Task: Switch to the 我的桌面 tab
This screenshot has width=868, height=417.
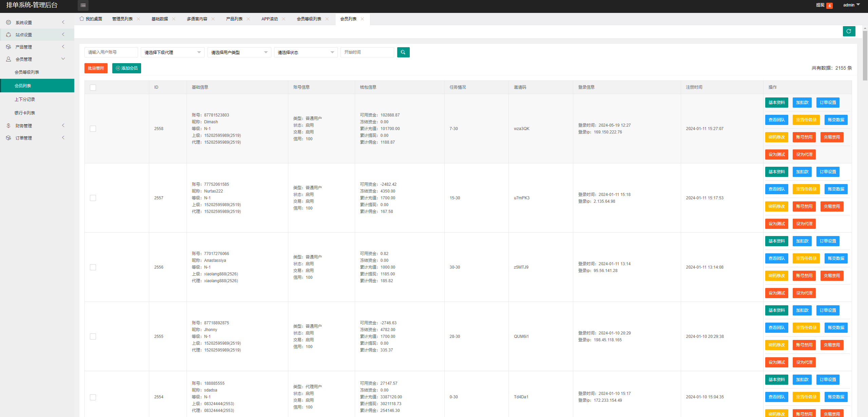Action: click(x=91, y=19)
